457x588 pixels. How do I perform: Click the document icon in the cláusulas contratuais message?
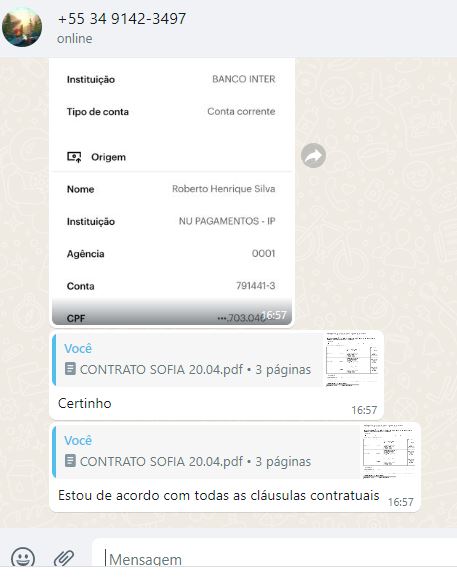click(70, 460)
